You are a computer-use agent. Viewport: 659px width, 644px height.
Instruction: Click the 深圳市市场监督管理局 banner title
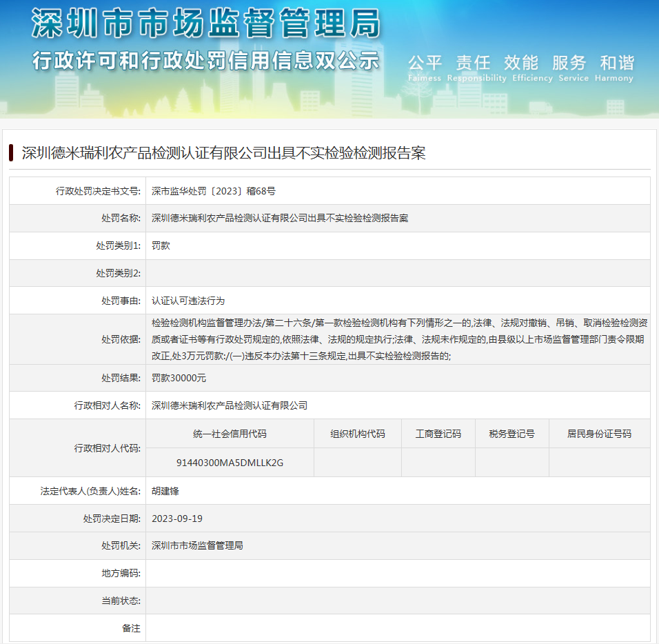[206, 24]
